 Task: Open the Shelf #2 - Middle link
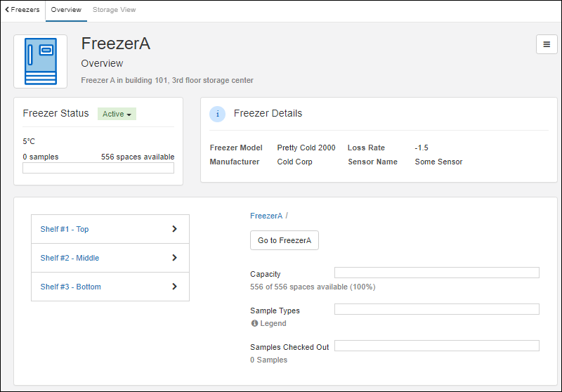click(70, 258)
